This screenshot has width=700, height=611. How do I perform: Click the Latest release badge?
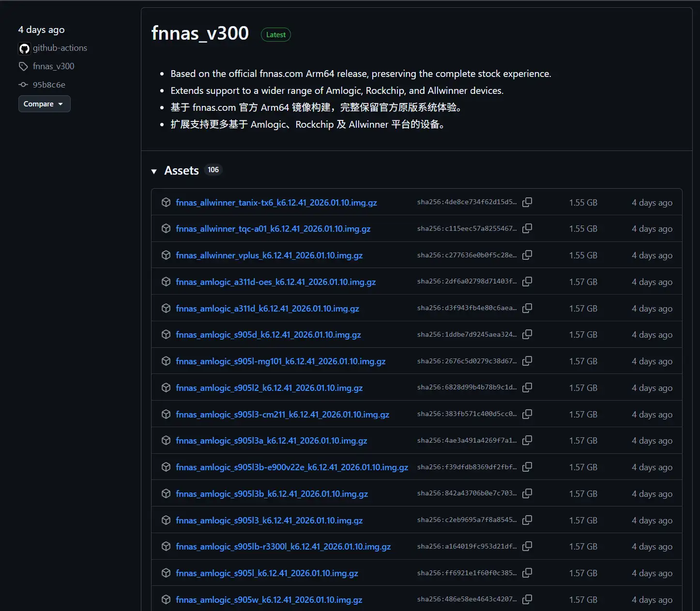pos(275,34)
